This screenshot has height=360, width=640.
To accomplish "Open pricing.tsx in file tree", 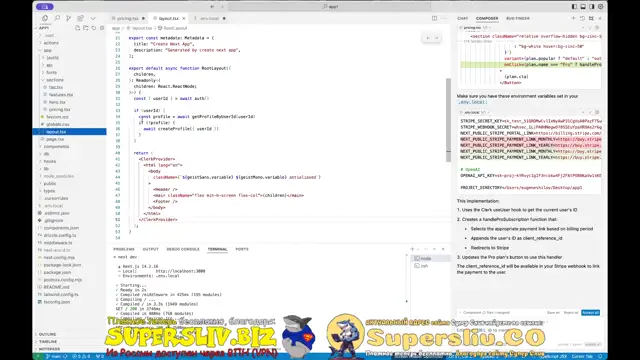I will coord(60,109).
